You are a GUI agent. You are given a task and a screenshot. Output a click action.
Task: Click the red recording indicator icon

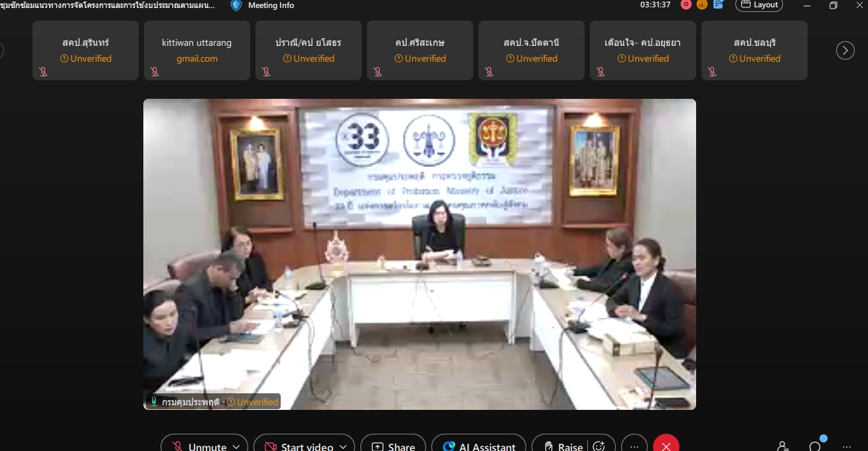click(686, 5)
